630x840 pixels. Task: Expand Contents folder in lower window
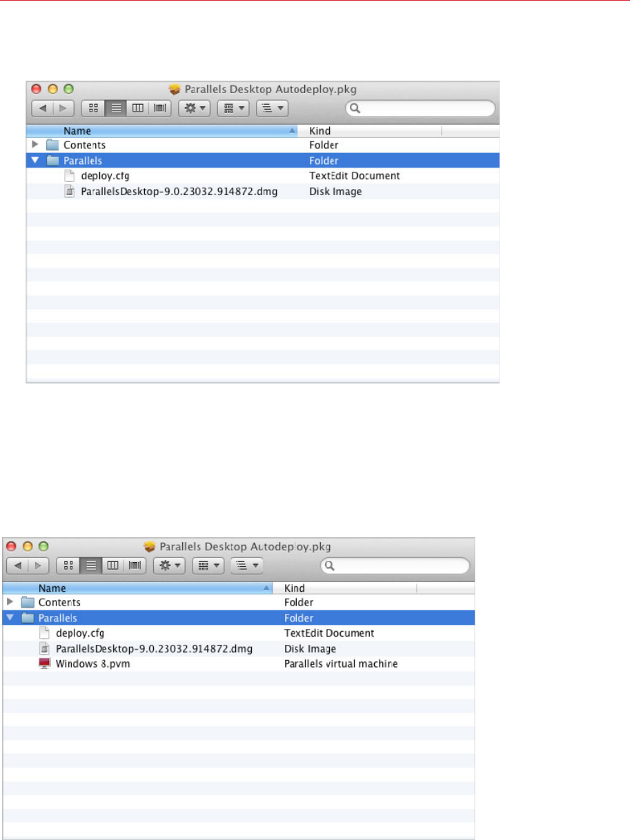click(11, 602)
